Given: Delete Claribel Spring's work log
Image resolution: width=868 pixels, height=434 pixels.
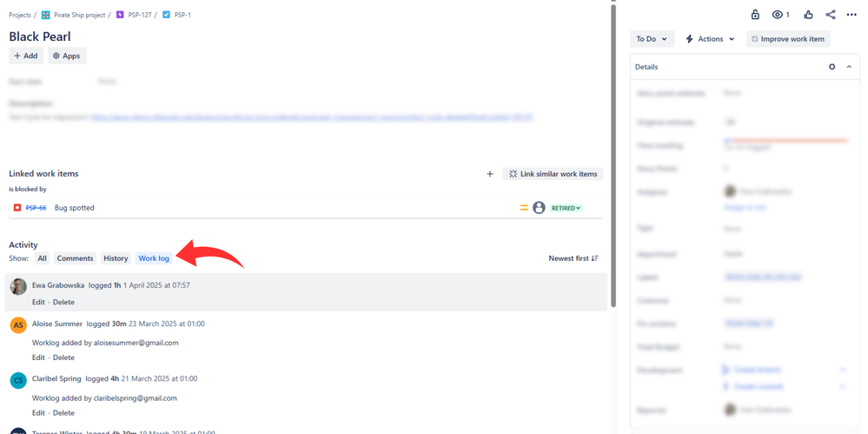Looking at the screenshot, I should coord(63,413).
